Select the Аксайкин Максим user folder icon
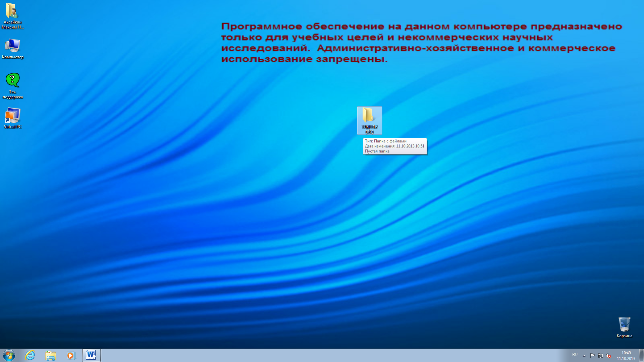 tap(12, 16)
